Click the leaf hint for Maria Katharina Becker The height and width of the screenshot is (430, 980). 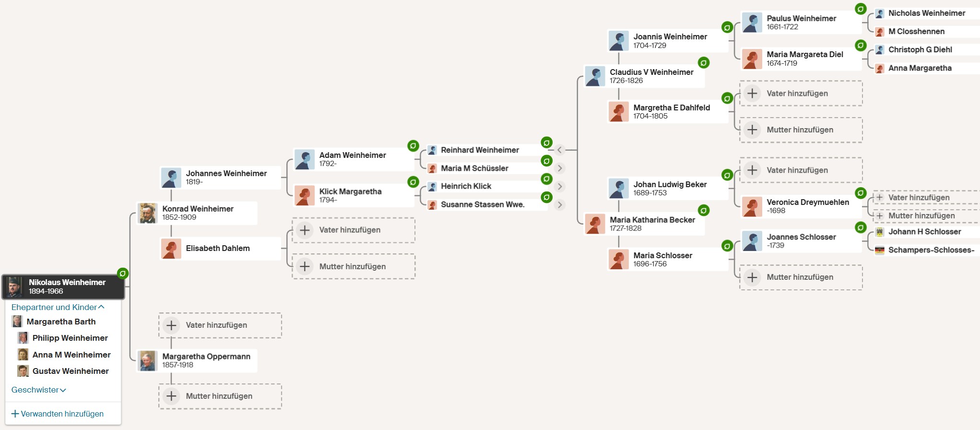[704, 210]
